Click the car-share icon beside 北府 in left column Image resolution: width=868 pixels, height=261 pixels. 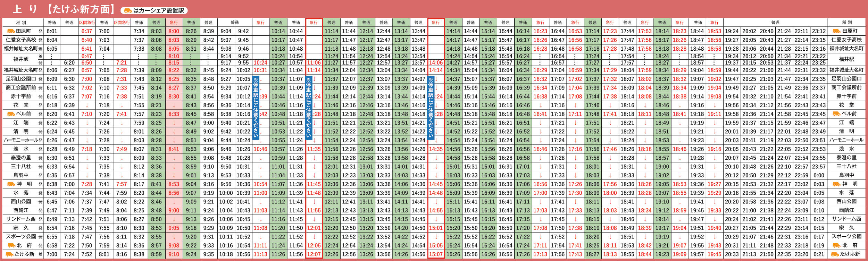pyautogui.click(x=11, y=245)
